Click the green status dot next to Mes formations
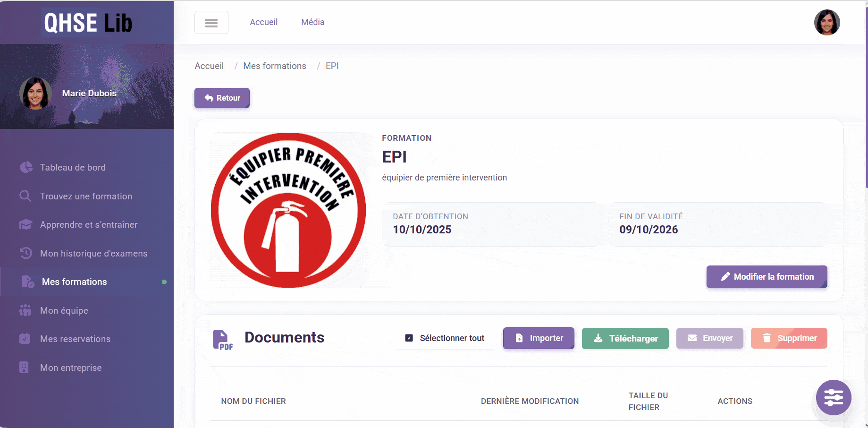This screenshot has width=868, height=428. pos(164,282)
